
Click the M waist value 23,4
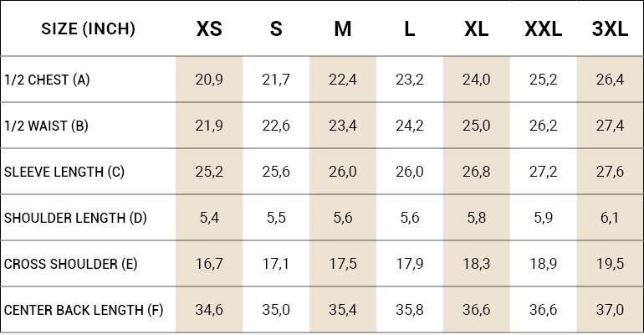(343, 126)
